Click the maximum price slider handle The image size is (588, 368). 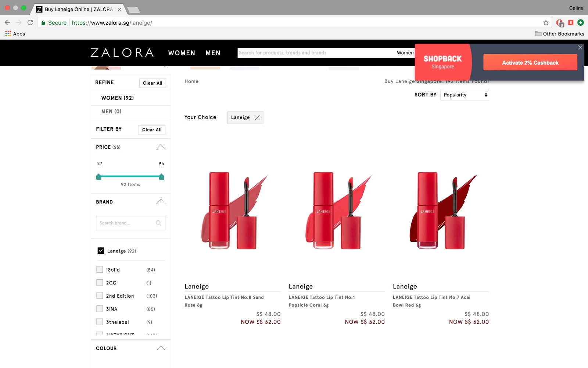coord(161,177)
